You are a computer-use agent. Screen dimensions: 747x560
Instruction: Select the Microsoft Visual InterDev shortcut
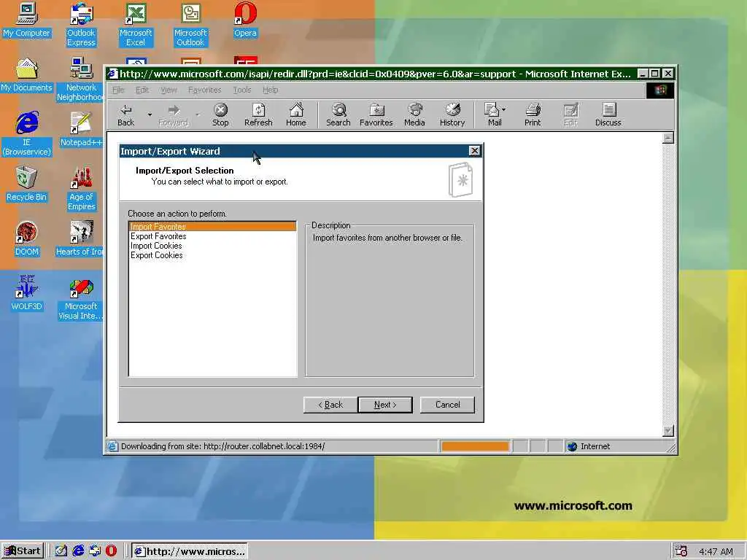click(x=80, y=298)
